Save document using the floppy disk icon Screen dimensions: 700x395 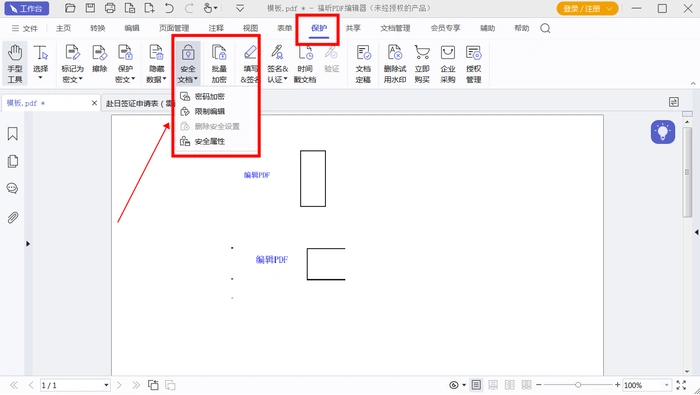(90, 8)
